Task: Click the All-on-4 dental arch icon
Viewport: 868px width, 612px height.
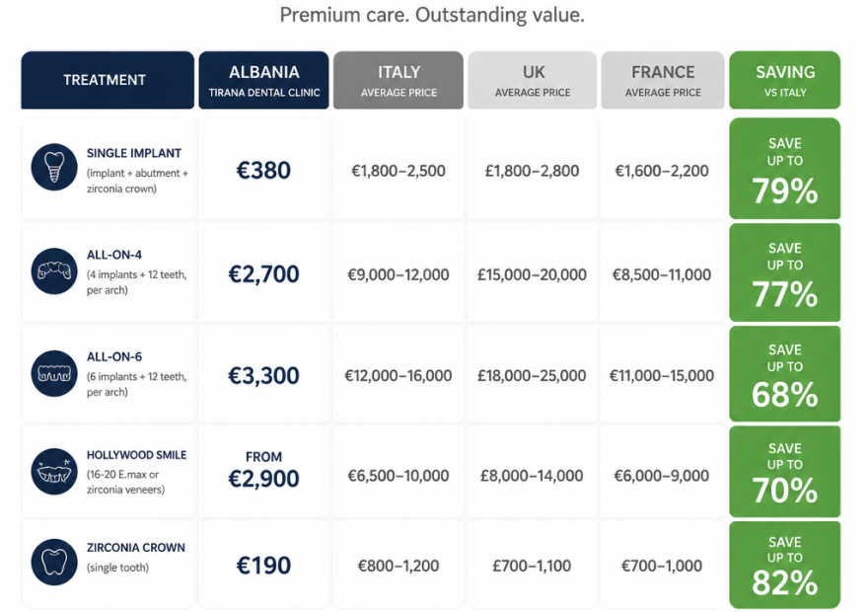Action: 54,270
